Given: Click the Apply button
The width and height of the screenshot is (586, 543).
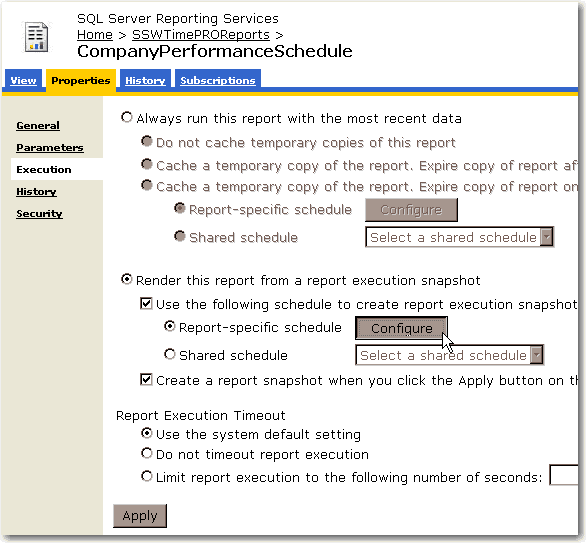Looking at the screenshot, I should [140, 516].
